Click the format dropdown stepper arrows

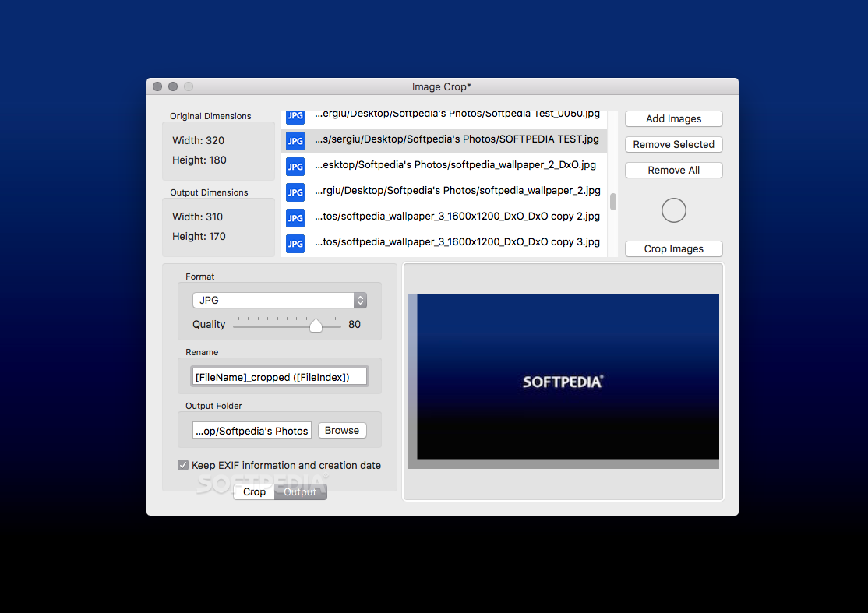[x=361, y=300]
